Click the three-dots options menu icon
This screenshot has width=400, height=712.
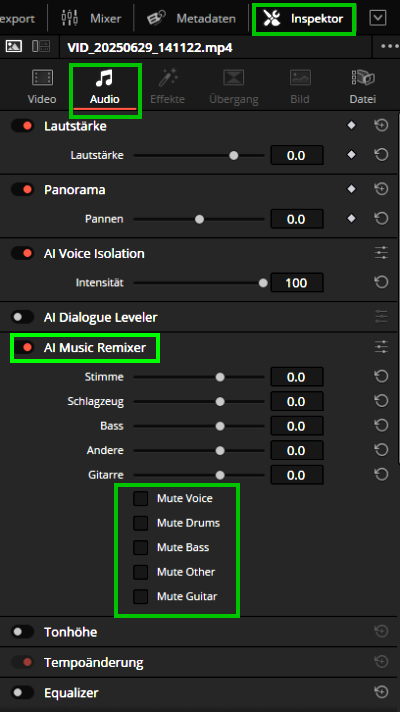coord(390,47)
